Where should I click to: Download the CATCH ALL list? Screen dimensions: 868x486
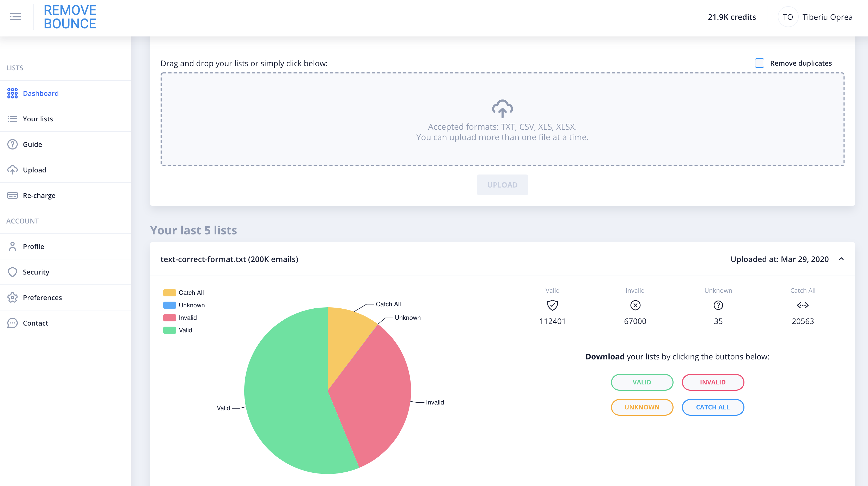click(x=712, y=407)
